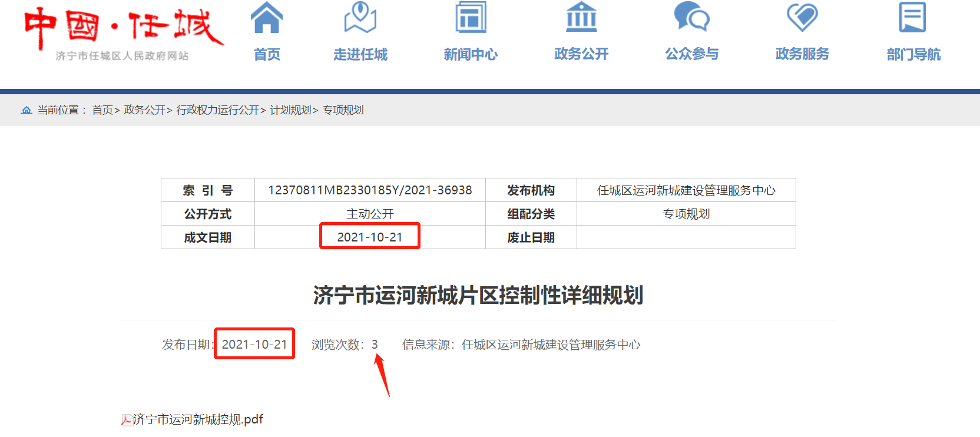Download the 济宁市运河新城控规.pdf attachment
The height and width of the screenshot is (437, 980).
pos(198,419)
